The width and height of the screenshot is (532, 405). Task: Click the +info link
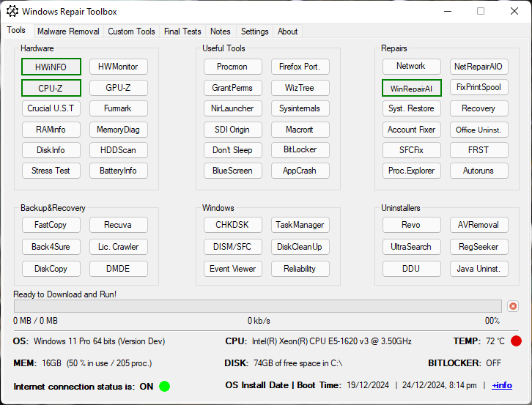tap(502, 385)
